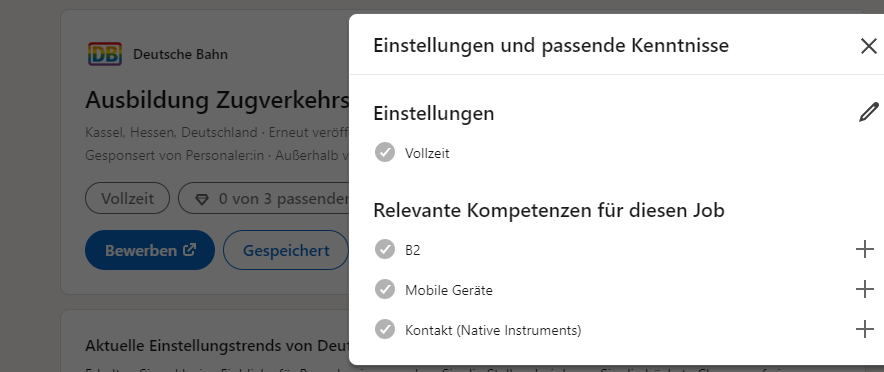Close the Einstellungen und passende Kenntnisse dialog
The height and width of the screenshot is (372, 884).
pos(869,46)
